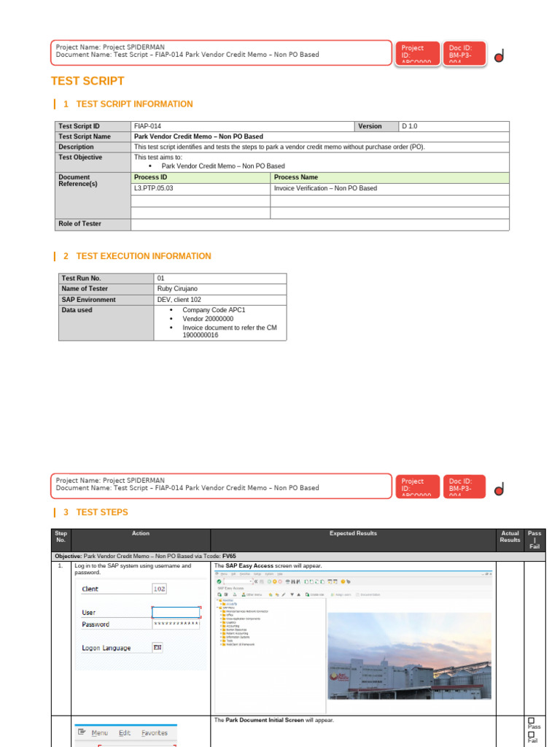Click the menu icon left of 'Menu'

tap(82, 732)
